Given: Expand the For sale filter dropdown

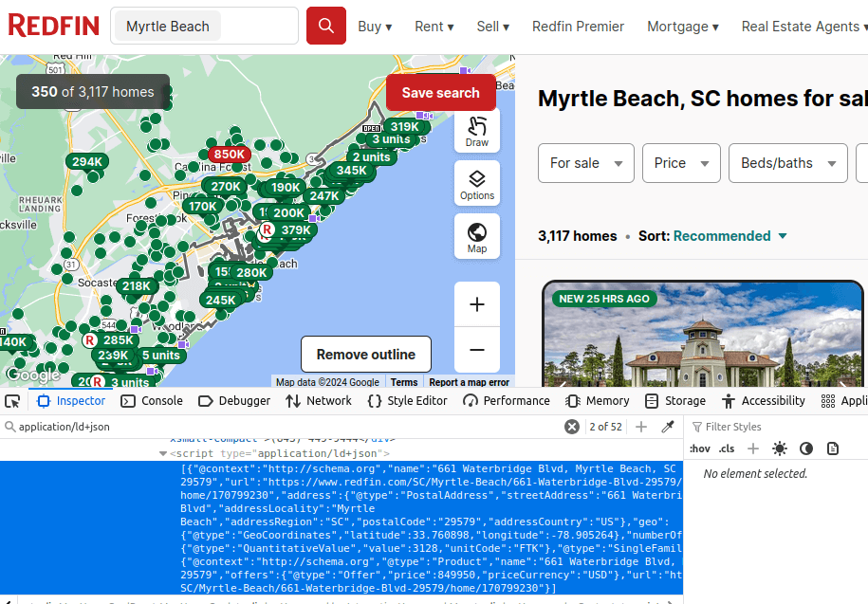Looking at the screenshot, I should tap(585, 163).
